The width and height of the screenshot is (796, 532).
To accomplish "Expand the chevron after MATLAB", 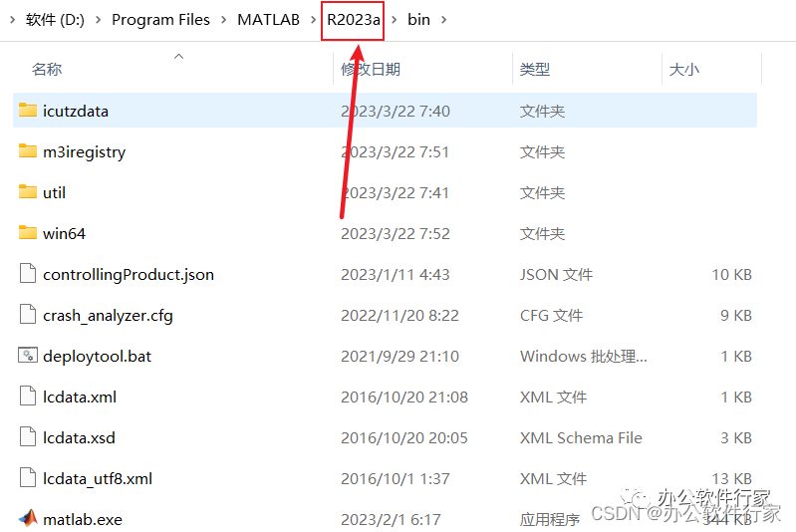I will click(x=313, y=19).
